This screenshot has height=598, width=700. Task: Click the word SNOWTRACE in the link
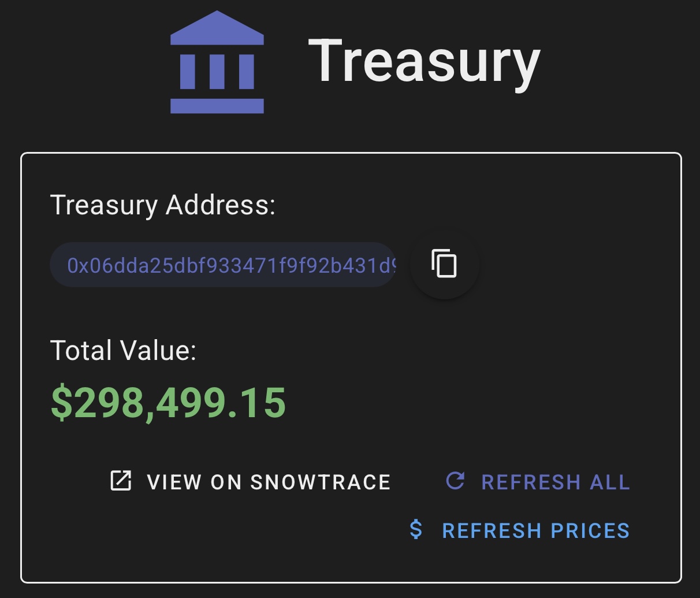pyautogui.click(x=321, y=482)
